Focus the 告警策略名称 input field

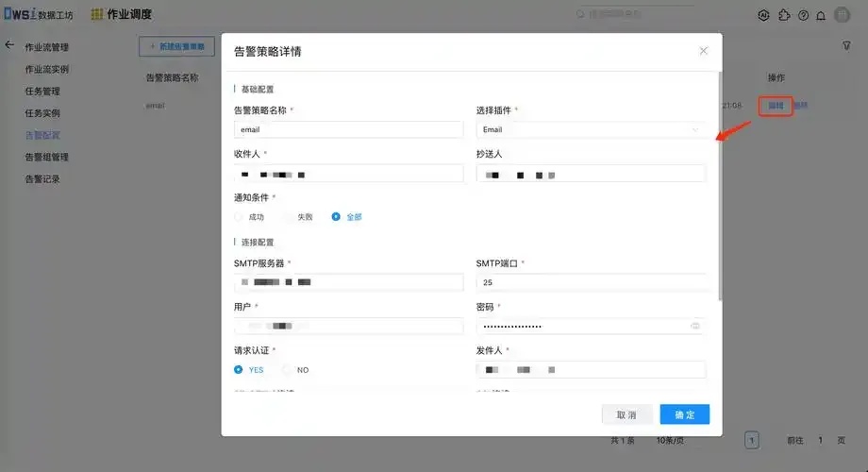tap(349, 129)
